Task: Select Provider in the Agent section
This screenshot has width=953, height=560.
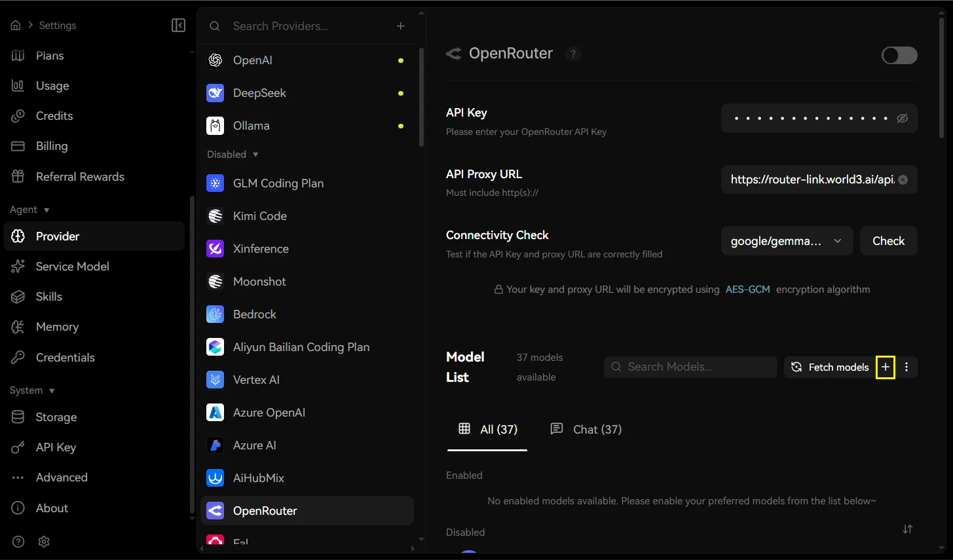Action: [x=94, y=236]
